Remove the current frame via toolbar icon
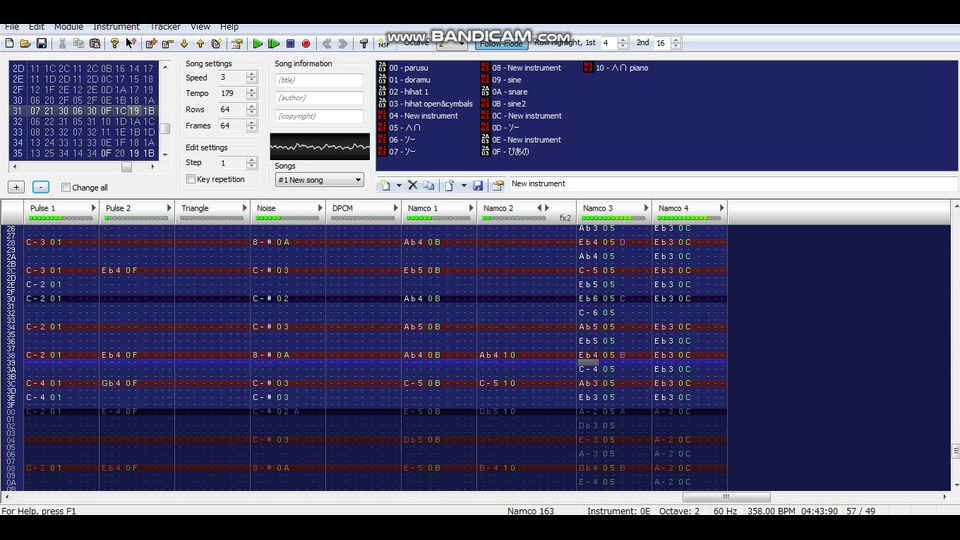The height and width of the screenshot is (540, 960). (x=168, y=43)
